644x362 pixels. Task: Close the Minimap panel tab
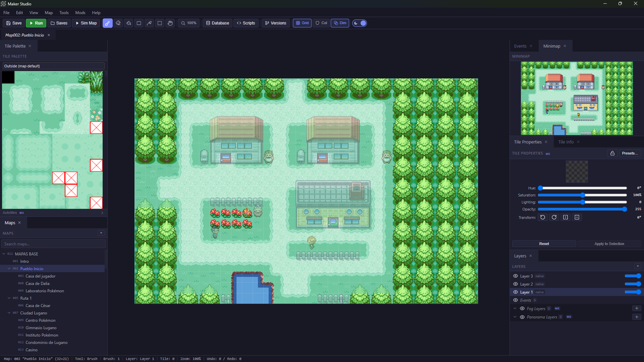pos(565,46)
